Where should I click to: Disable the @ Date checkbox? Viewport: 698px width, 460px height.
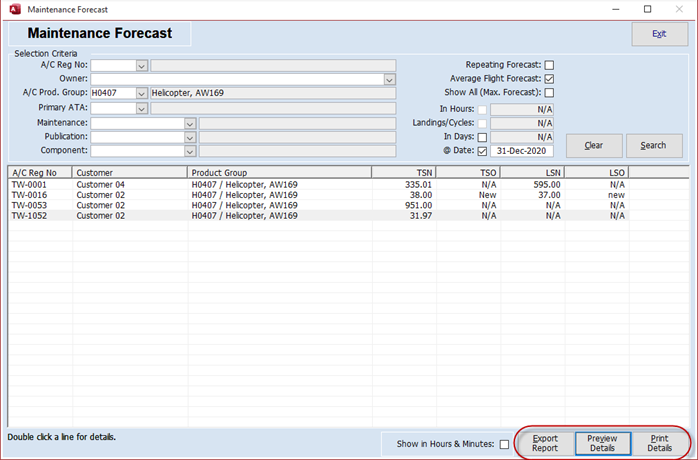(483, 151)
